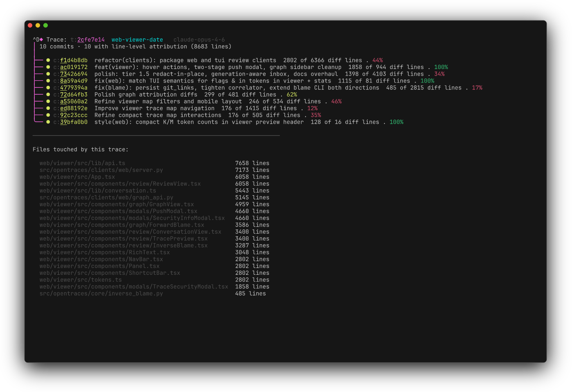
Task: Open trace hash 2cfe7e14 in header
Action: (91, 40)
